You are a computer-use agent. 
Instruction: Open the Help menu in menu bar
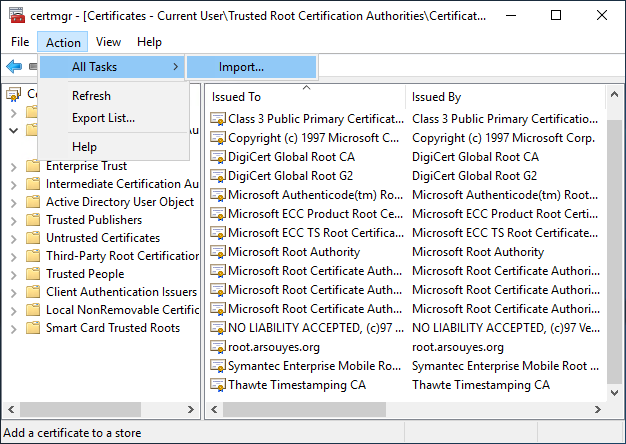(149, 42)
